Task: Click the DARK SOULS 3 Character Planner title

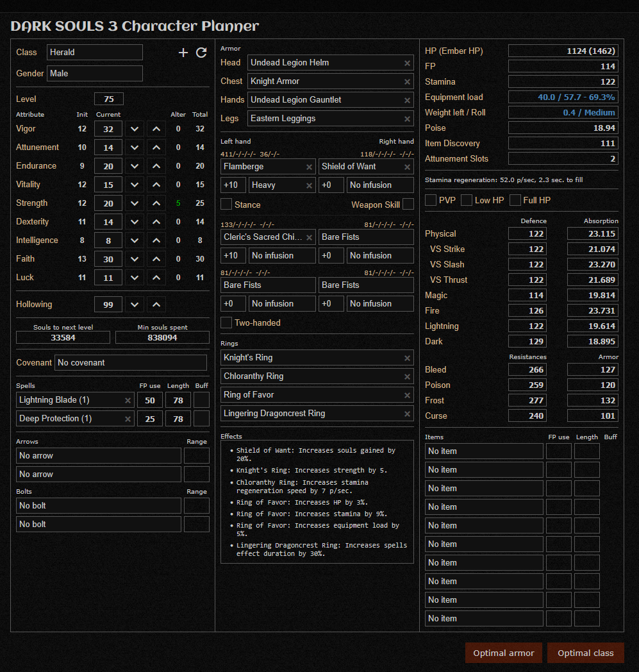Action: click(x=135, y=26)
